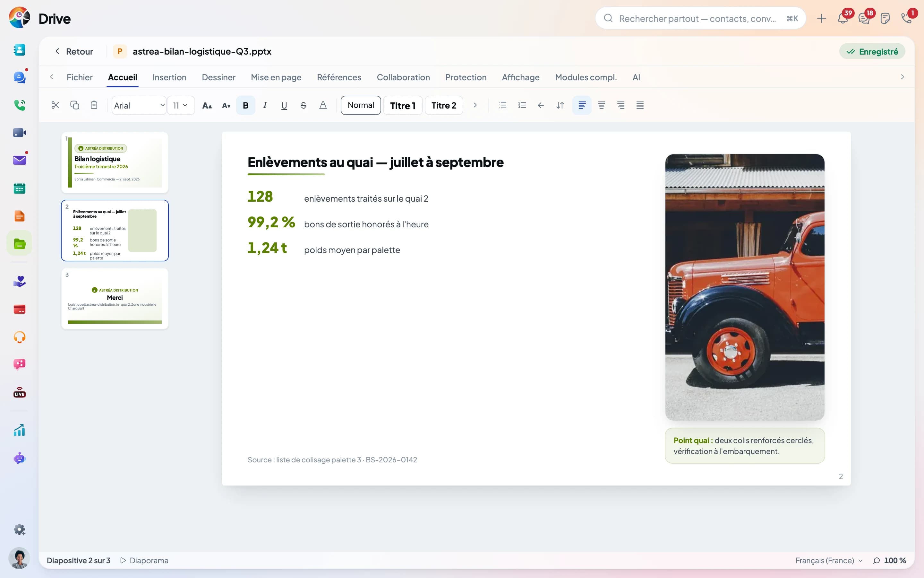This screenshot has width=924, height=578.
Task: Insert a numbered list
Action: click(522, 105)
